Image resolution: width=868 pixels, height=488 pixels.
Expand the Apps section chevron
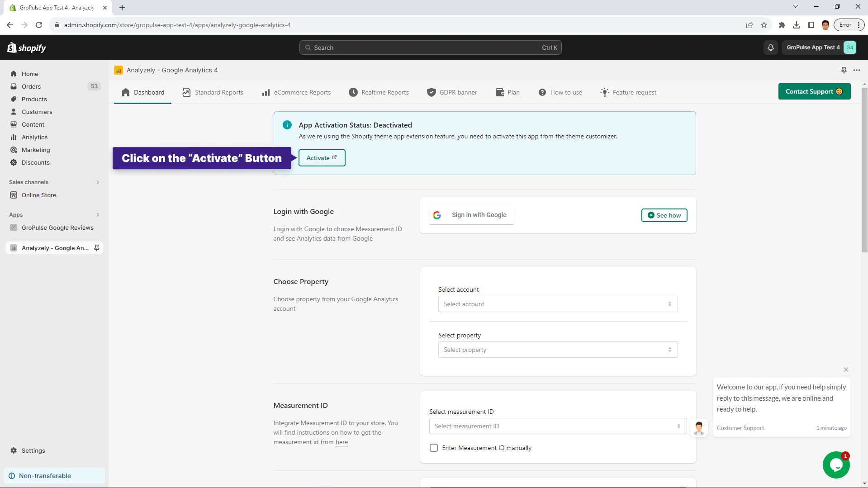tap(98, 215)
